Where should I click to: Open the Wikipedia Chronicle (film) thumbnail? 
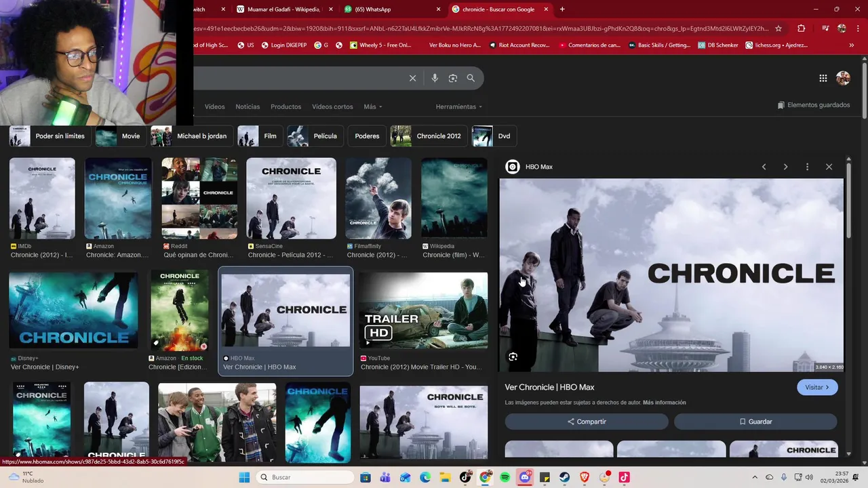point(454,199)
